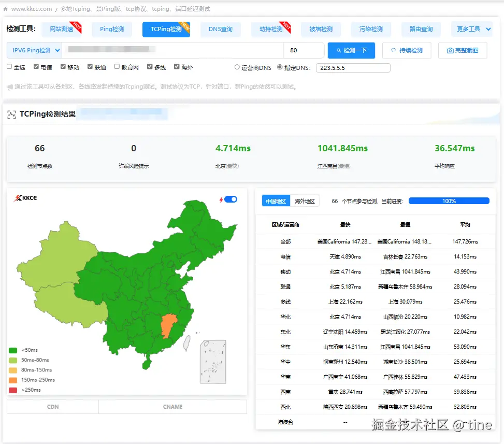Select the 指定DNS radio button
The width and height of the screenshot is (504, 444).
280,67
